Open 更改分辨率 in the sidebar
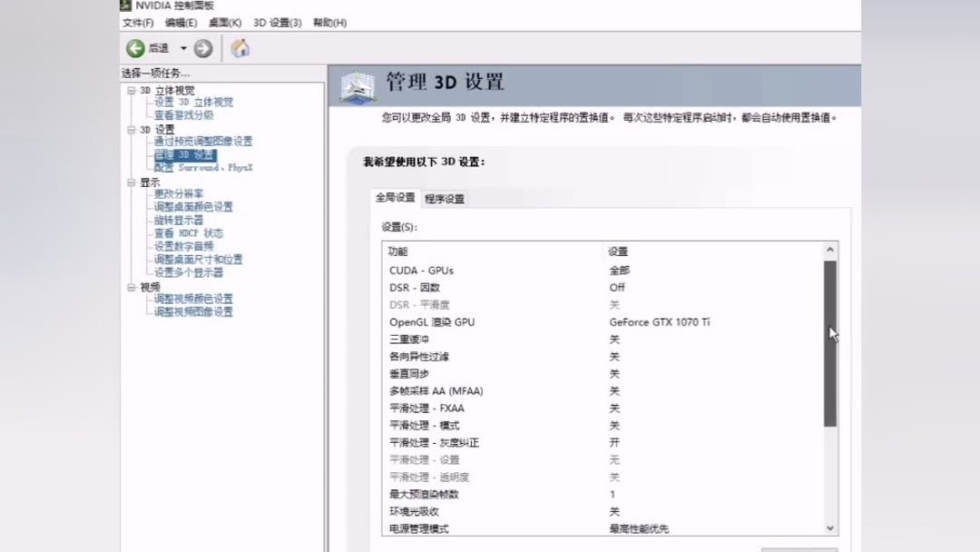The image size is (980, 552). click(179, 193)
